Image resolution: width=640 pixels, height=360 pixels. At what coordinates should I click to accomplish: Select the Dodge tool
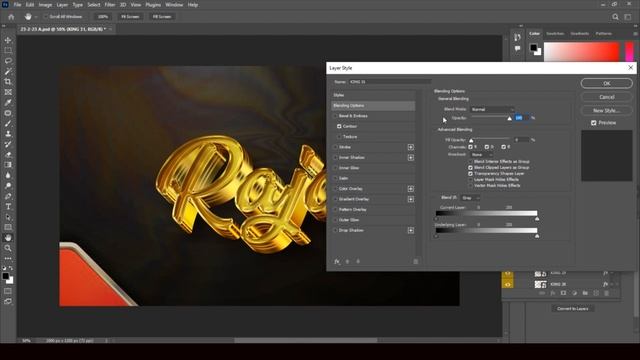[8, 186]
